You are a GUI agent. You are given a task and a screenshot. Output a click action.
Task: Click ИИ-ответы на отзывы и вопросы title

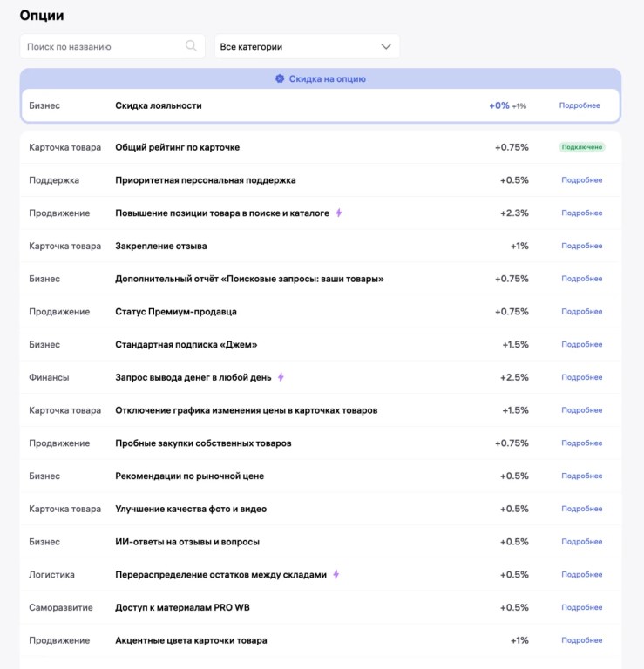pyautogui.click(x=187, y=542)
